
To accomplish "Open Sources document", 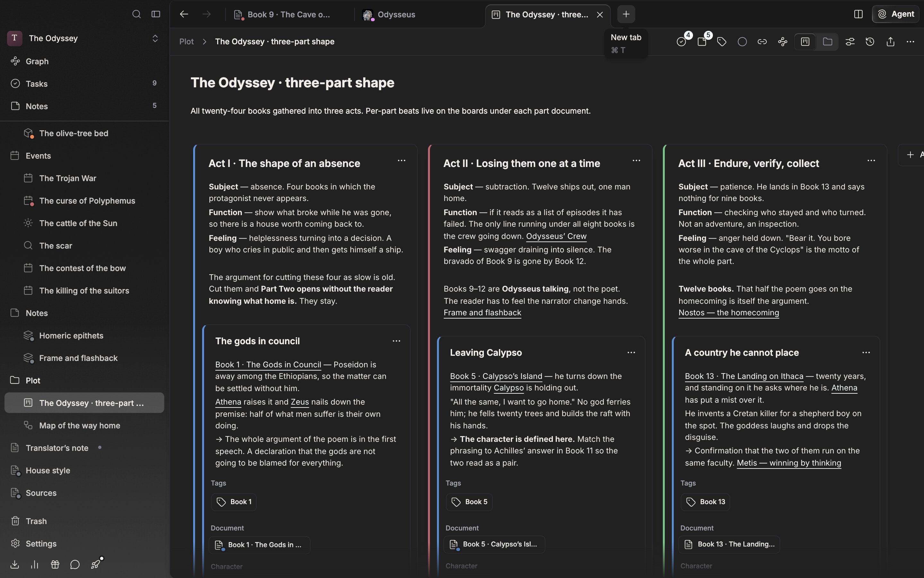I will [84, 493].
